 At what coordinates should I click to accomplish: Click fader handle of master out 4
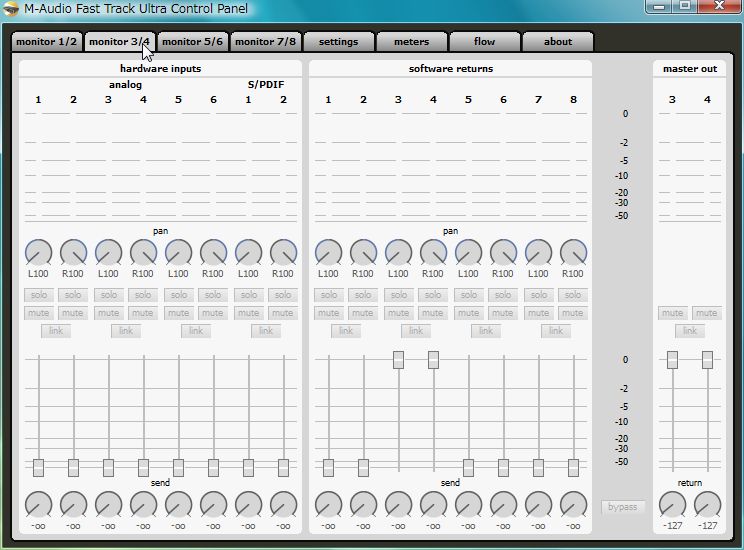707,360
